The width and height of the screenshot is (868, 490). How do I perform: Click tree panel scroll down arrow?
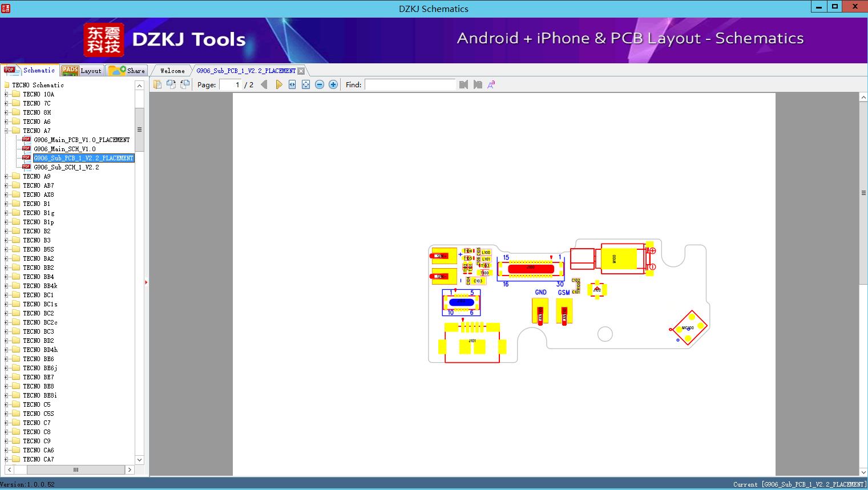click(x=139, y=460)
